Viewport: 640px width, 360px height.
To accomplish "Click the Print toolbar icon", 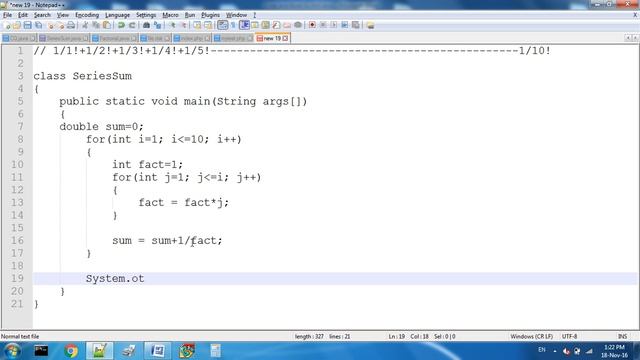I will pos(71,25).
